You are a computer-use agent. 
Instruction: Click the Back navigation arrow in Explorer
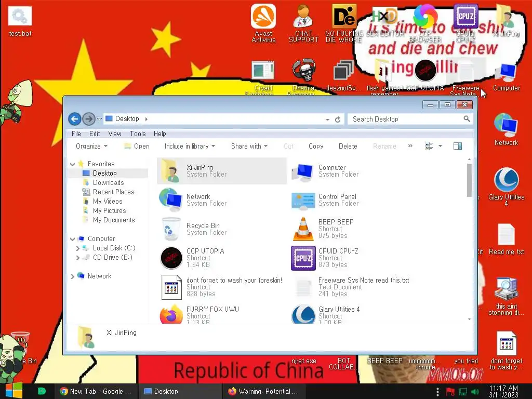click(75, 119)
